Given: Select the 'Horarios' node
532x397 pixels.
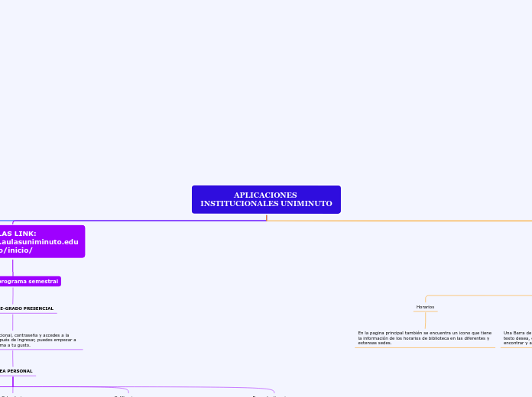Looking at the screenshot, I should point(425,307).
